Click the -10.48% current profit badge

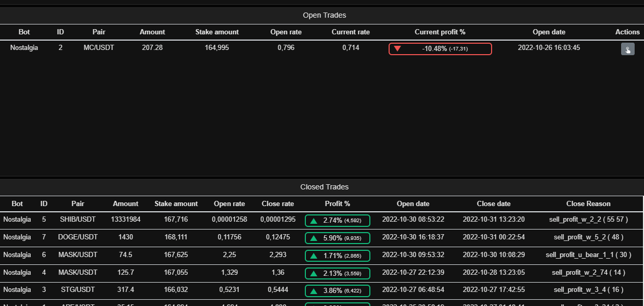click(440, 49)
